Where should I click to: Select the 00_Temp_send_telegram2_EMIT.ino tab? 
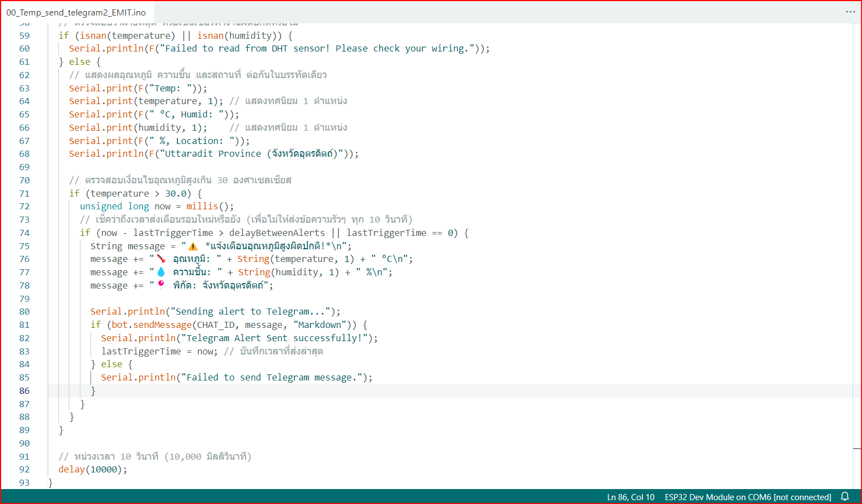coord(76,12)
